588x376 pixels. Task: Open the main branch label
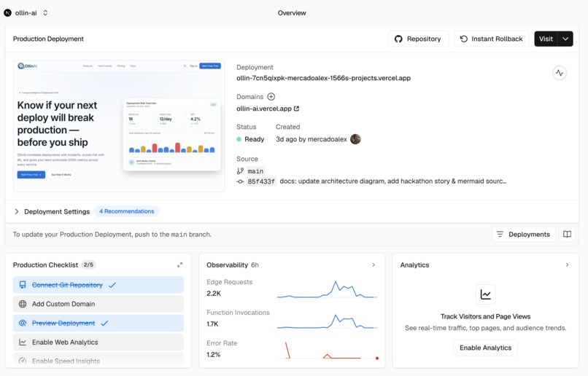255,171
